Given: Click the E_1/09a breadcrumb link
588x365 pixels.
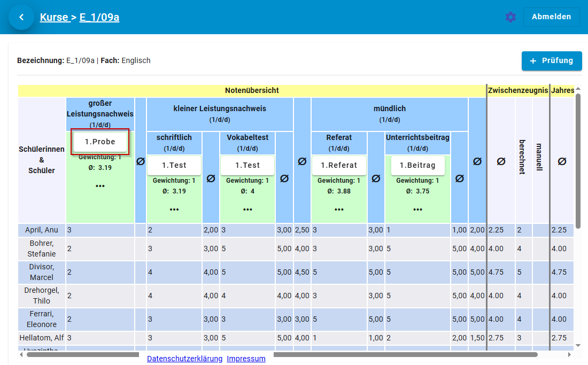Looking at the screenshot, I should point(99,17).
